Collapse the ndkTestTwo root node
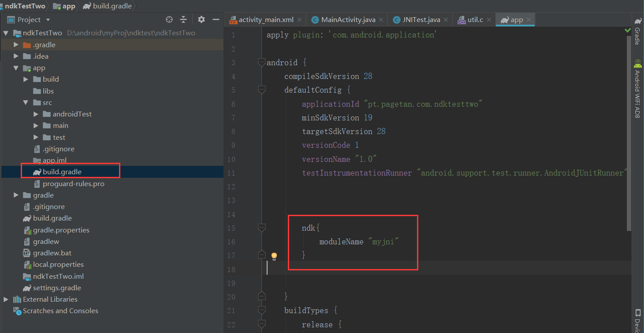The width and height of the screenshot is (644, 333). click(6, 33)
